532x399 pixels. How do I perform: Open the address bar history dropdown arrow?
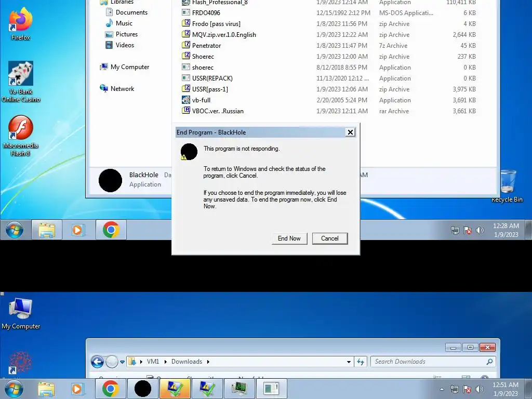(349, 362)
